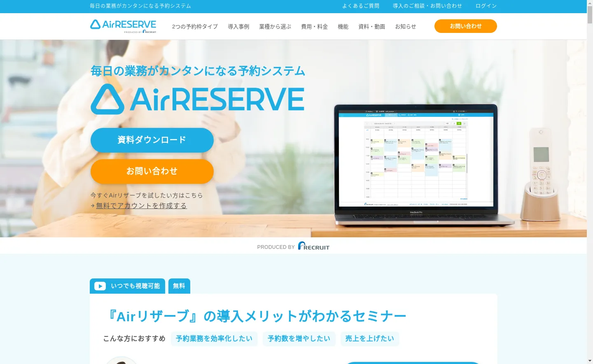
Task: Click the scrollbar up arrow
Action: [590, 3]
